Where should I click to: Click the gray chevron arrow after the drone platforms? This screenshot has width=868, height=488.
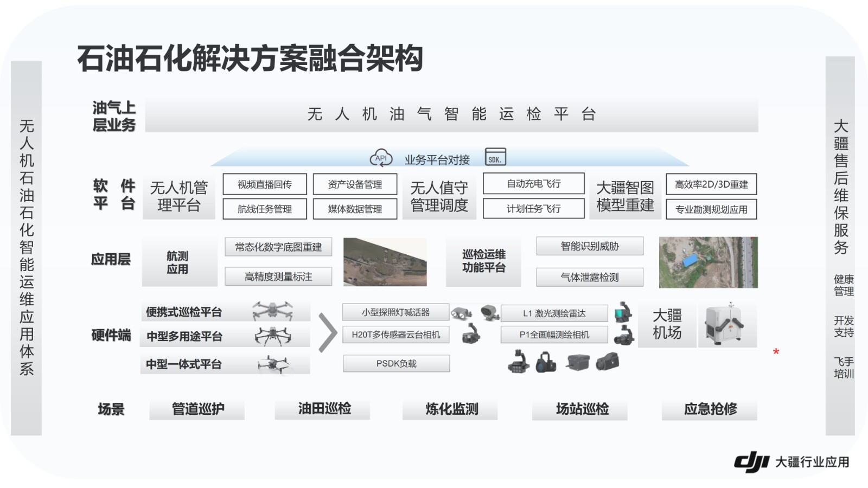327,332
